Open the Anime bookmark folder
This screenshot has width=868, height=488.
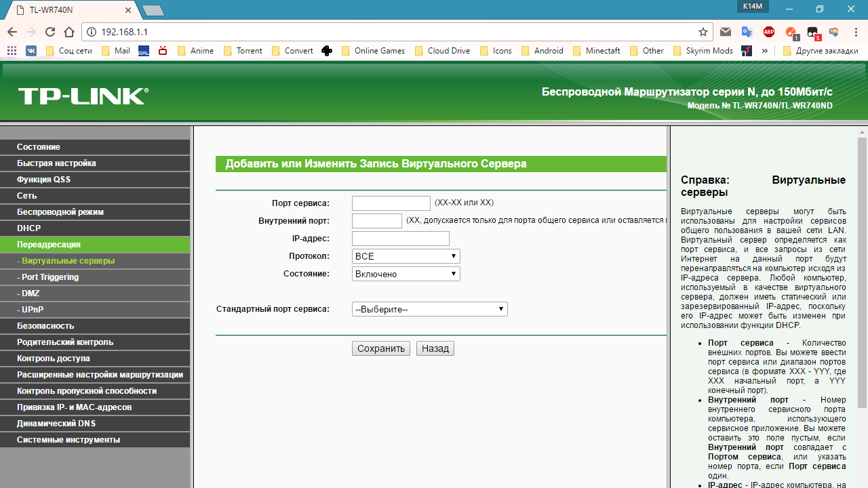[x=195, y=51]
